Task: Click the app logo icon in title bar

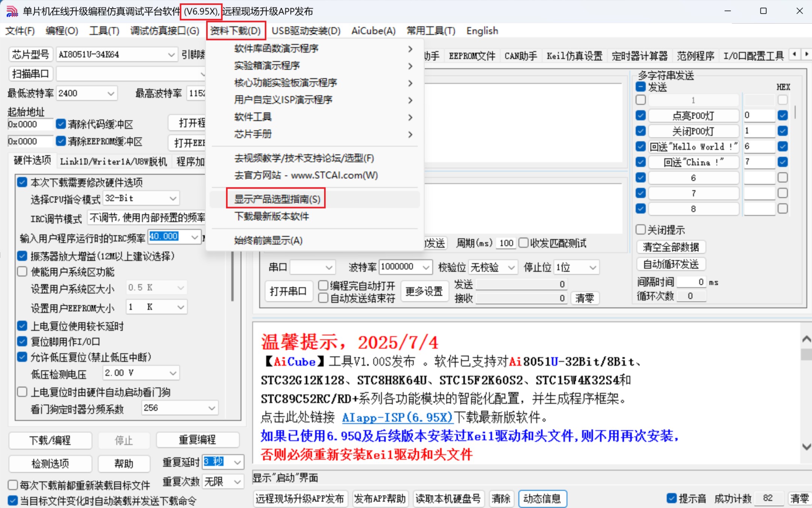Action: [x=12, y=11]
